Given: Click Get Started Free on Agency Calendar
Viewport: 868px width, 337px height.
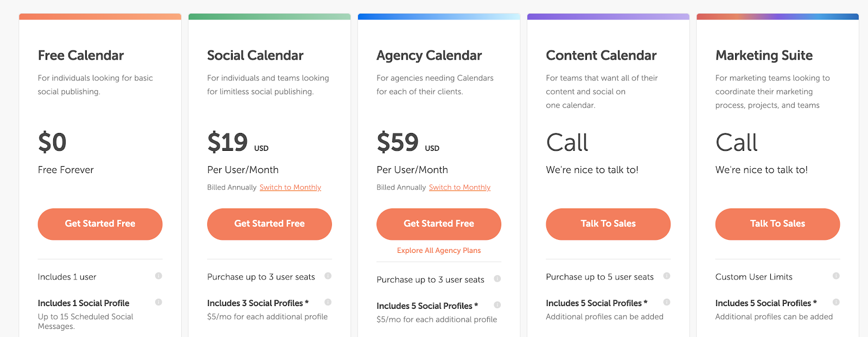Looking at the screenshot, I should [x=438, y=224].
